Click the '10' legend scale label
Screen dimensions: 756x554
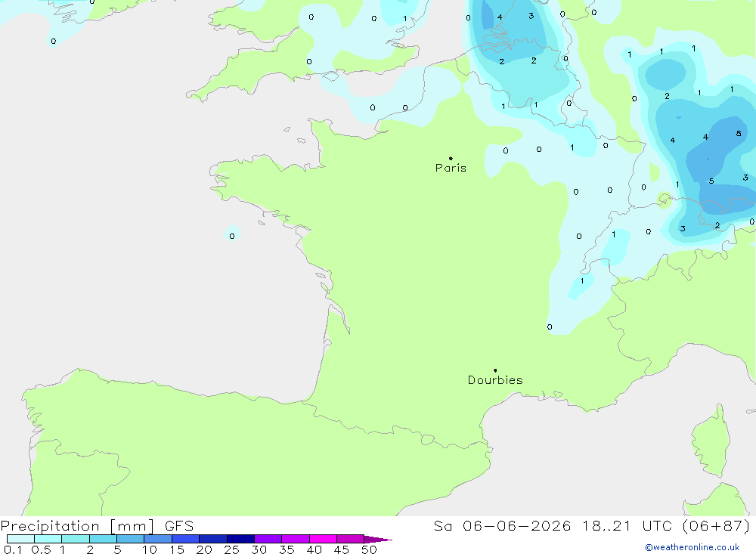point(150,549)
